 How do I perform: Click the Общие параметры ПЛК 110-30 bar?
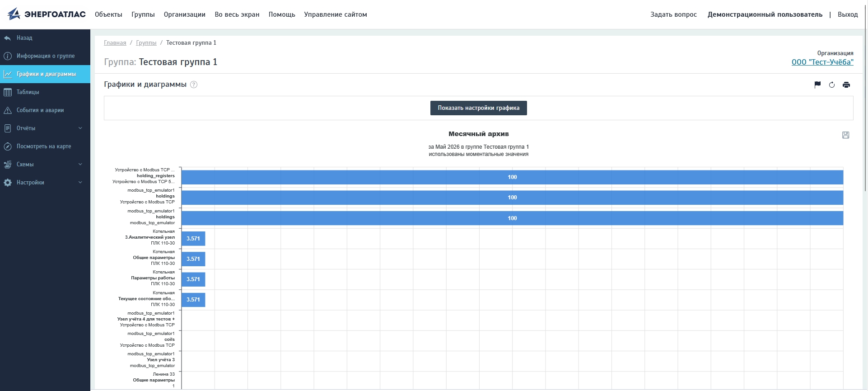click(193, 259)
